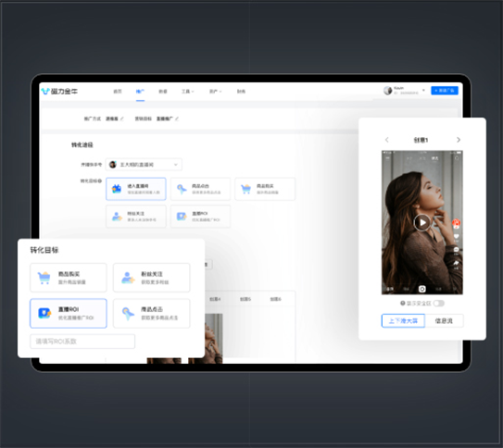
Task: Open the 开播快手号 account dropdown
Action: coord(144,165)
